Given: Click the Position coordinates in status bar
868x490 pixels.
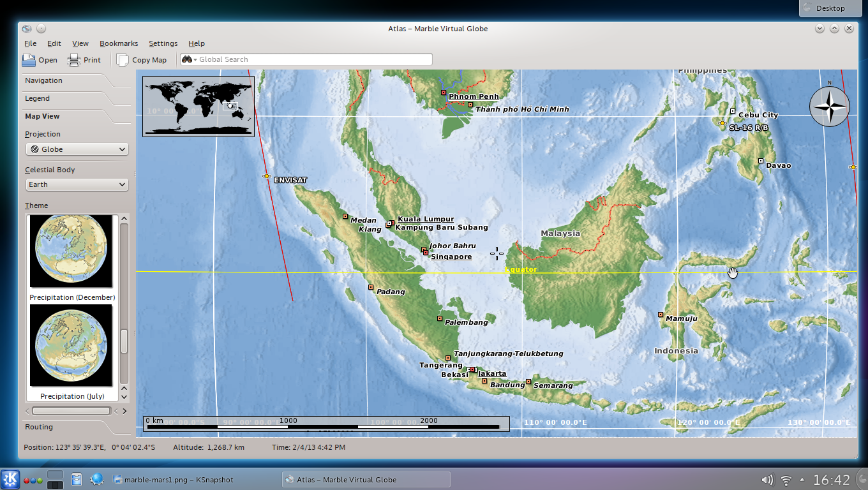Looking at the screenshot, I should pos(89,447).
